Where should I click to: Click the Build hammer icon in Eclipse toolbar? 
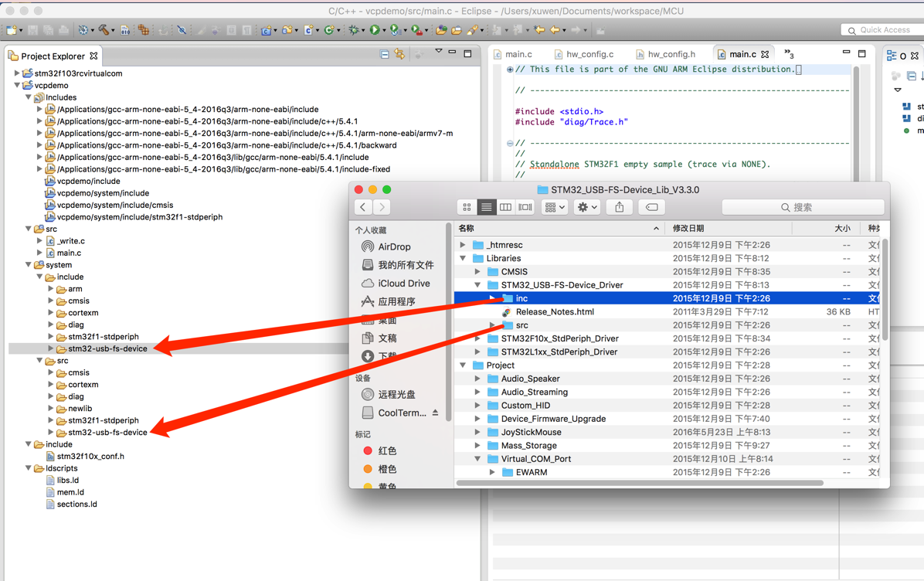[103, 29]
